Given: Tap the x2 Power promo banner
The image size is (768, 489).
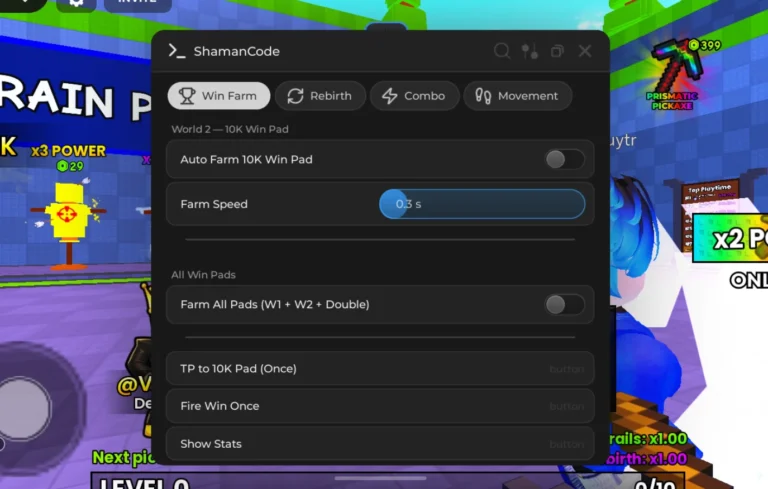Looking at the screenshot, I should pos(730,238).
